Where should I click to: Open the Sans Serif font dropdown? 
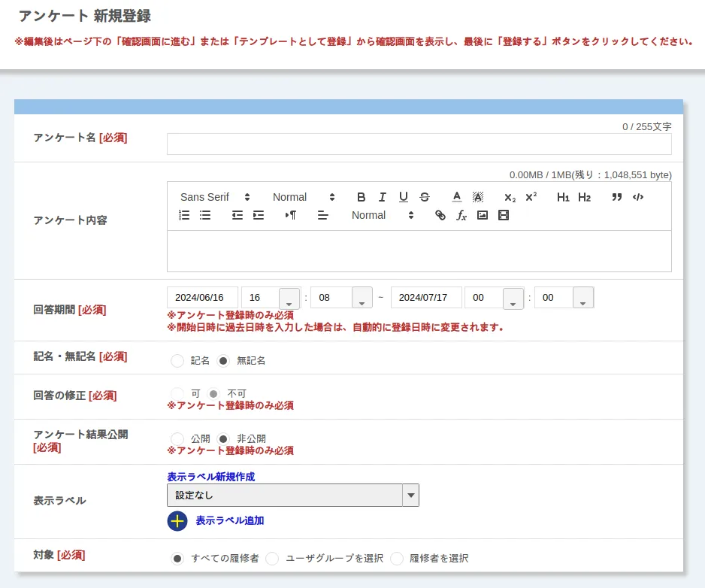[x=215, y=197]
